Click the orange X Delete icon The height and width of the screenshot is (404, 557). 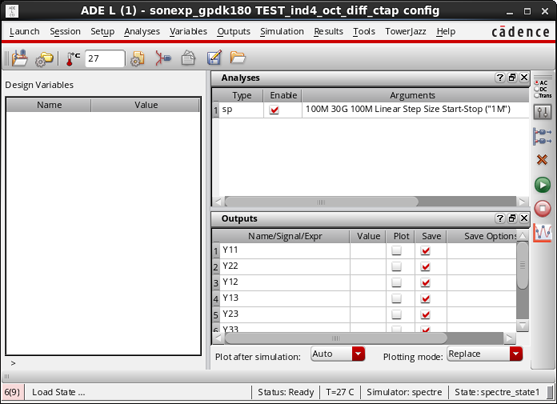[x=542, y=160]
